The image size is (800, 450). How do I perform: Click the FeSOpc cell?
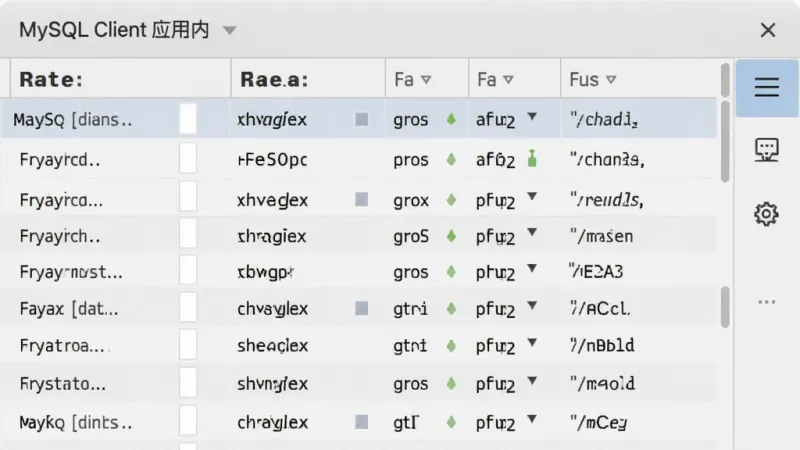272,160
